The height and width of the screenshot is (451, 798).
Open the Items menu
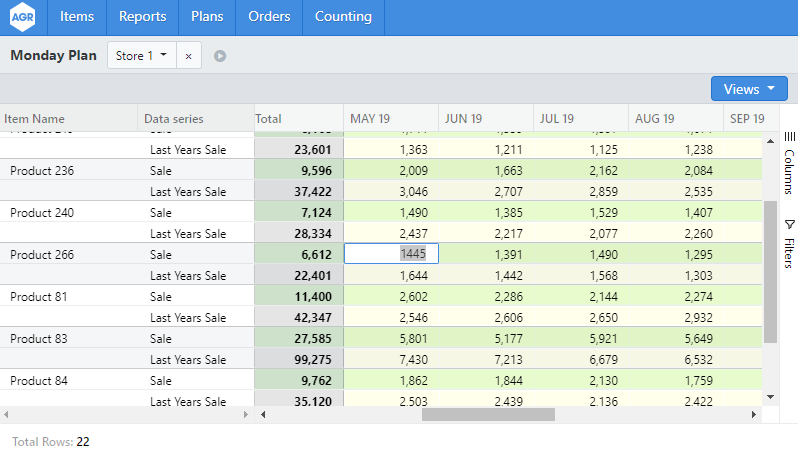[x=77, y=17]
